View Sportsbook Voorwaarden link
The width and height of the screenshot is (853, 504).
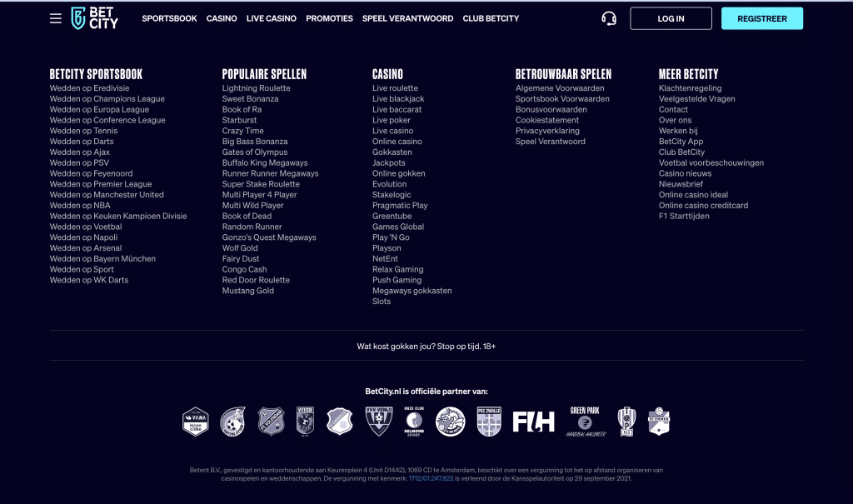click(x=562, y=99)
